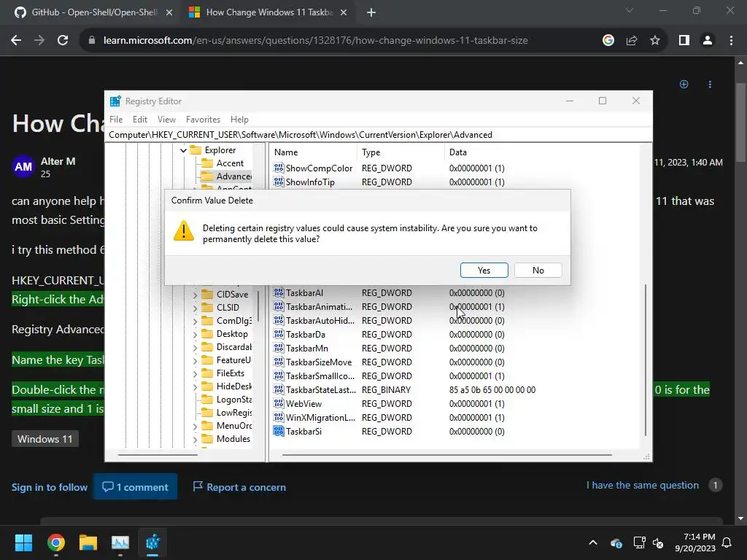Expand the CLSID tree node
747x560 pixels.
195,308
